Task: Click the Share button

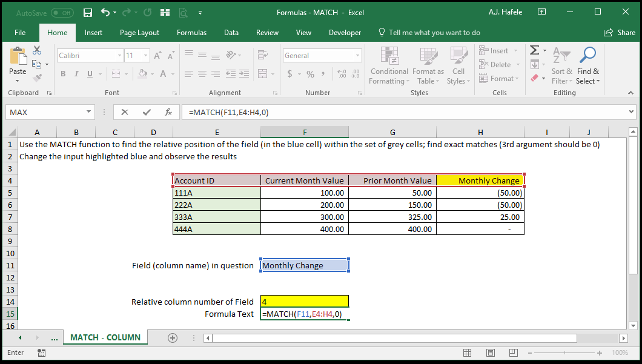Action: pos(620,33)
